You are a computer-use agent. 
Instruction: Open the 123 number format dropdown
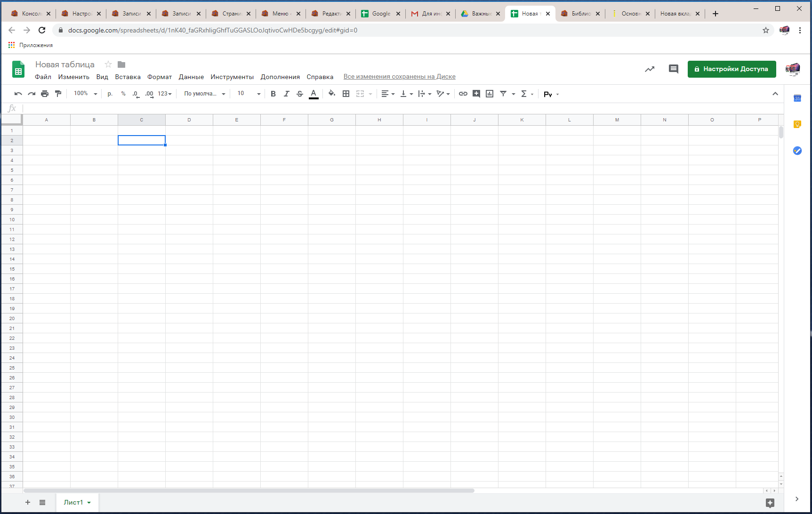point(165,94)
